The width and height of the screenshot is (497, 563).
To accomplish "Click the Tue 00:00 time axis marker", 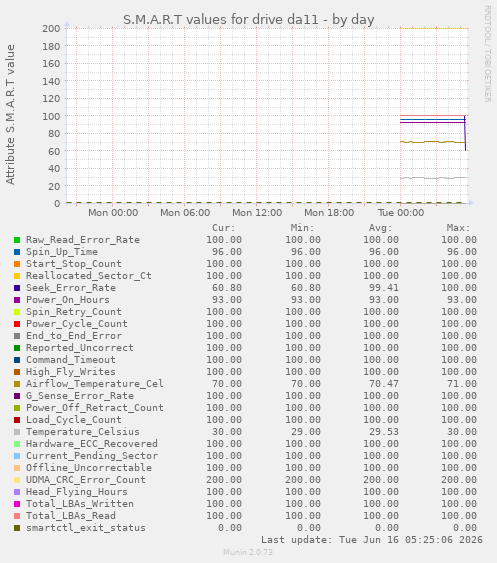I will [401, 213].
